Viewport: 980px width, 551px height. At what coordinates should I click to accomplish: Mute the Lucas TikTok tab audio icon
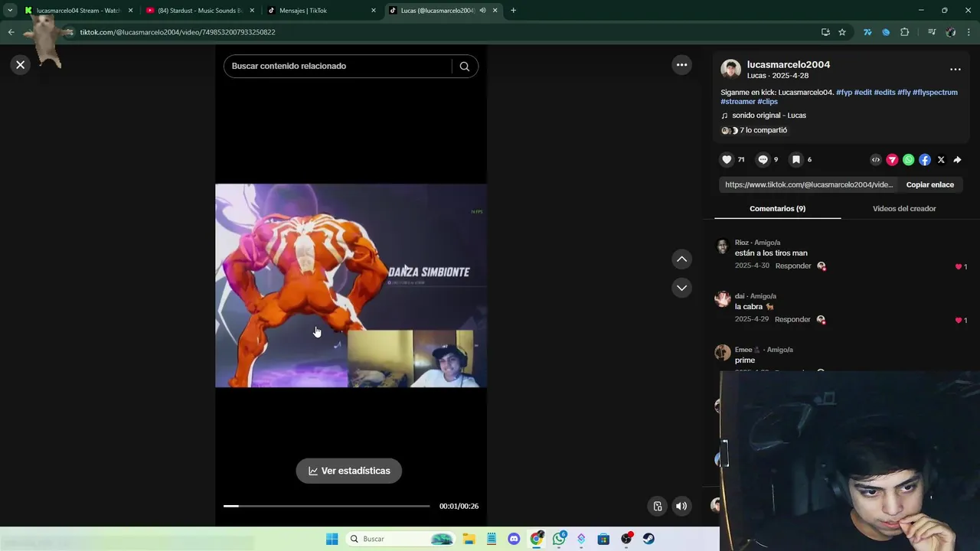click(x=482, y=11)
